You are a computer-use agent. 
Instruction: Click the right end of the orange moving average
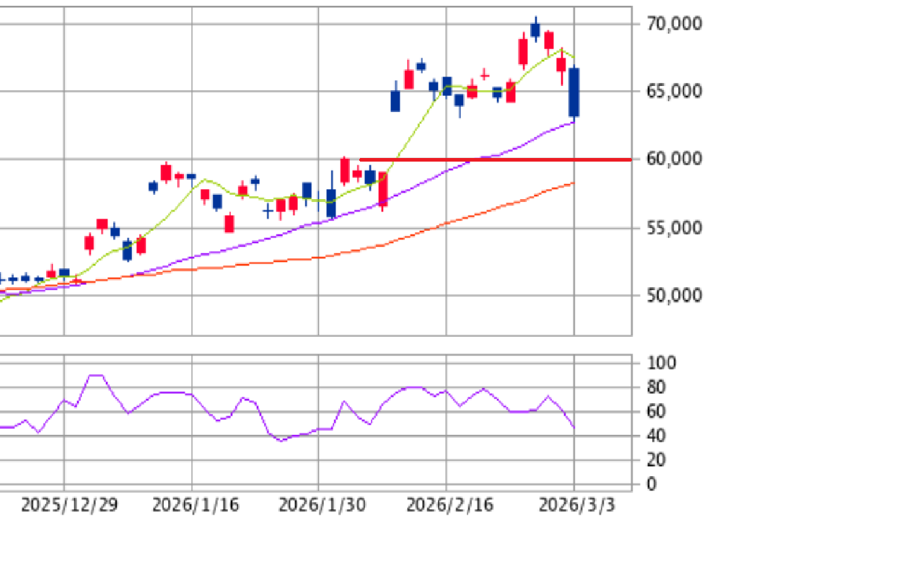coord(573,183)
